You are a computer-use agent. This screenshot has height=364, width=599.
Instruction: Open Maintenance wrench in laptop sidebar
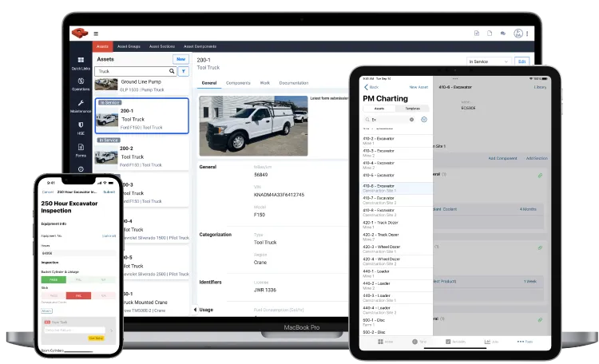click(x=81, y=106)
